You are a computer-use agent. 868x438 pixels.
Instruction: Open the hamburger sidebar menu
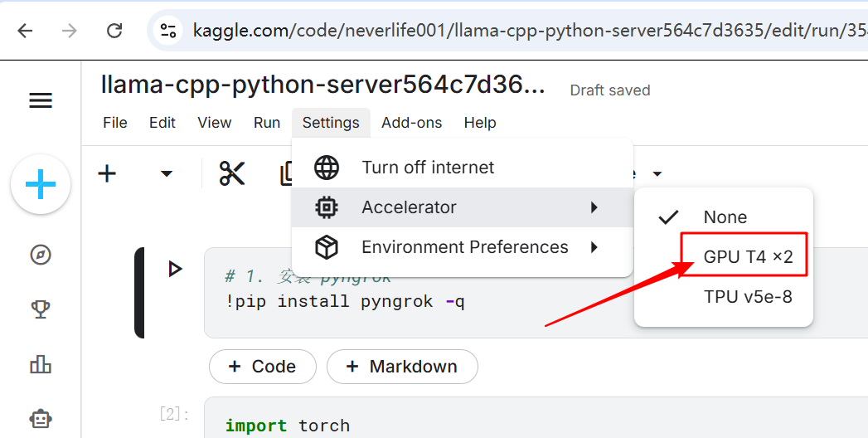[41, 100]
